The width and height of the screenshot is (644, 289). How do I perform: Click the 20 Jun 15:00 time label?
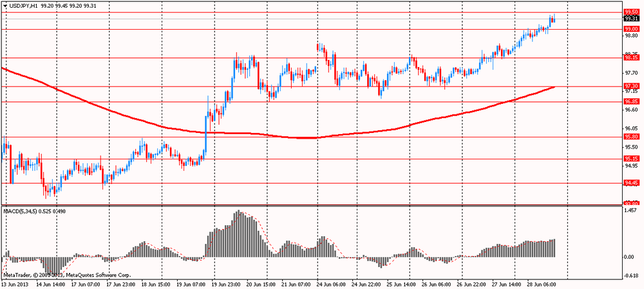(262, 284)
